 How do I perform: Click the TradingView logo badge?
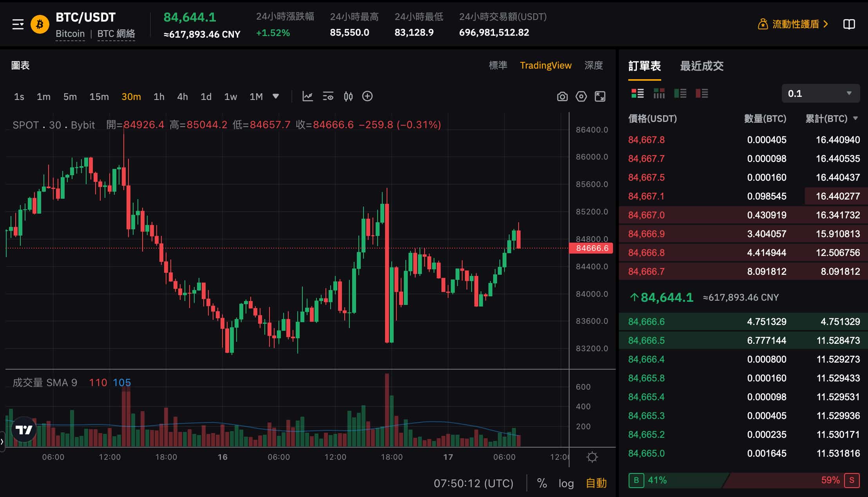click(x=24, y=430)
